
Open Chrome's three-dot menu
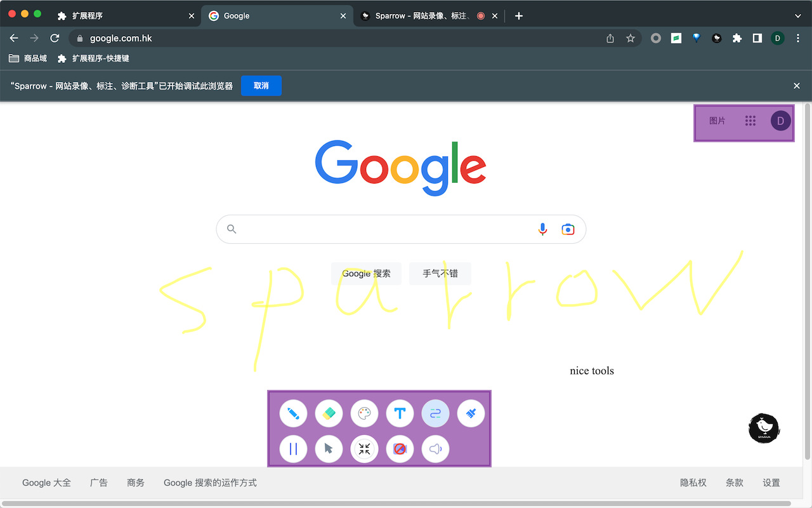click(x=798, y=38)
